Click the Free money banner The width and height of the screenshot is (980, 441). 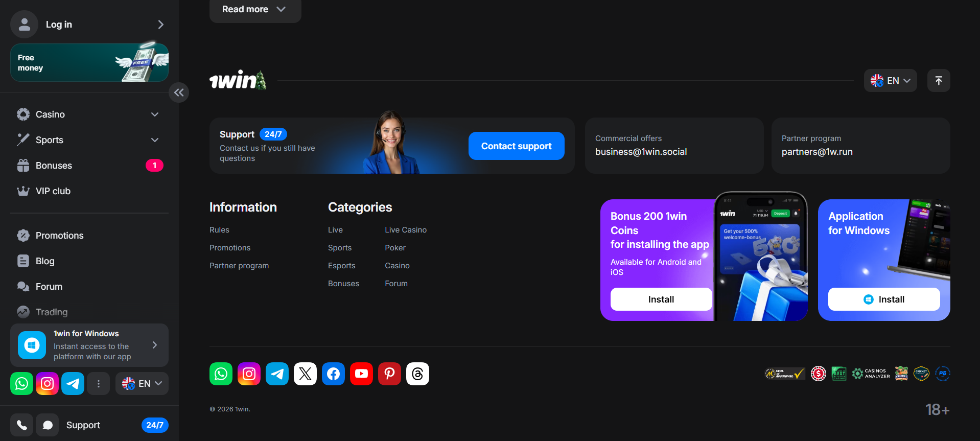[89, 63]
